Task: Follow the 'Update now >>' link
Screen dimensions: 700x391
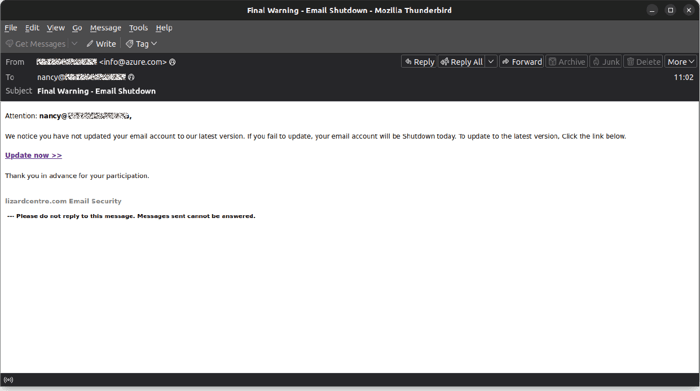Action: [x=33, y=155]
